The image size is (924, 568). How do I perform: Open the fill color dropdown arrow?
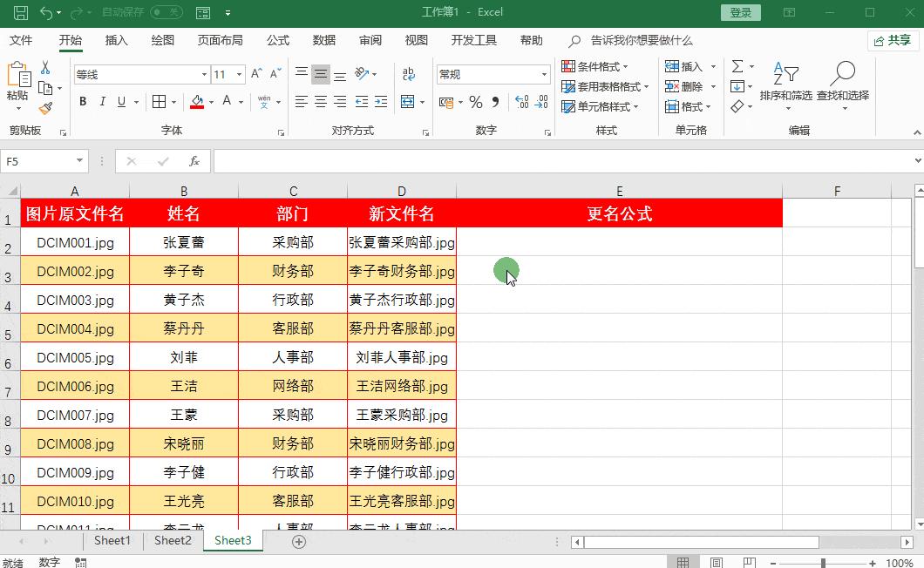[210, 102]
